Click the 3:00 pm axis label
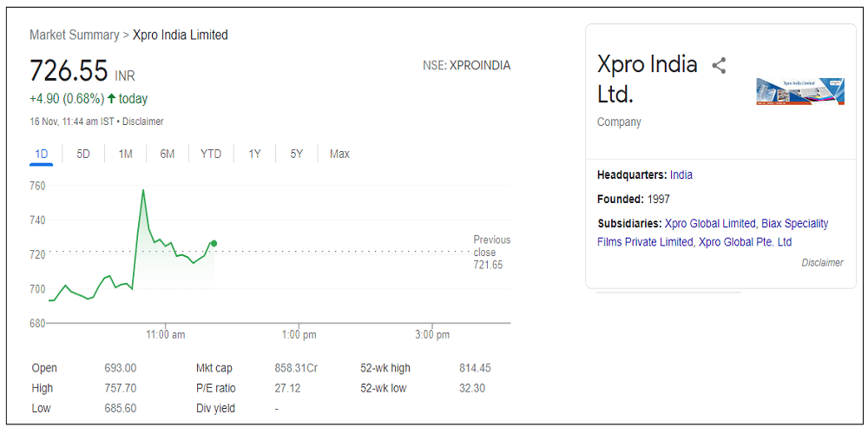 click(x=431, y=335)
